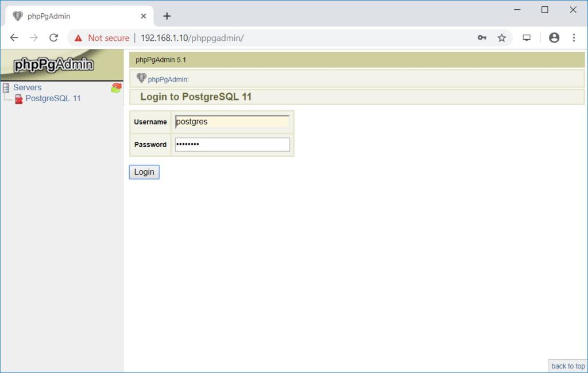Maximize the browser window
Viewport: 588px width, 373px height.
click(x=545, y=10)
